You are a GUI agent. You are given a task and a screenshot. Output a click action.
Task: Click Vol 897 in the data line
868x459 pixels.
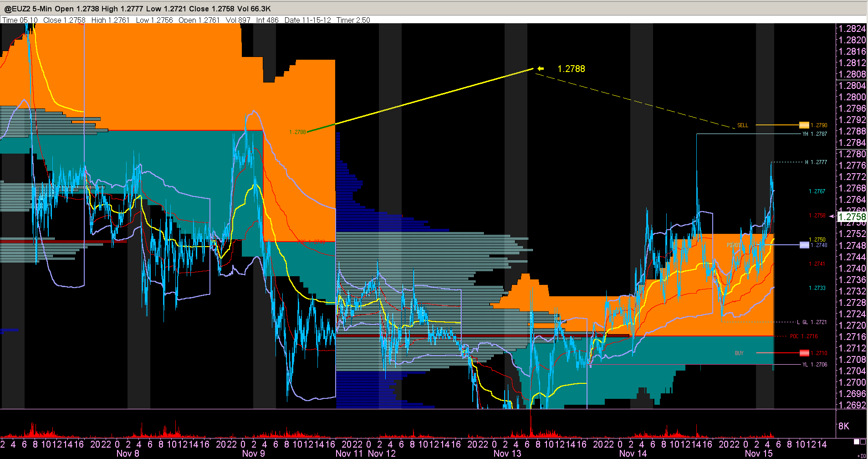pyautogui.click(x=238, y=20)
